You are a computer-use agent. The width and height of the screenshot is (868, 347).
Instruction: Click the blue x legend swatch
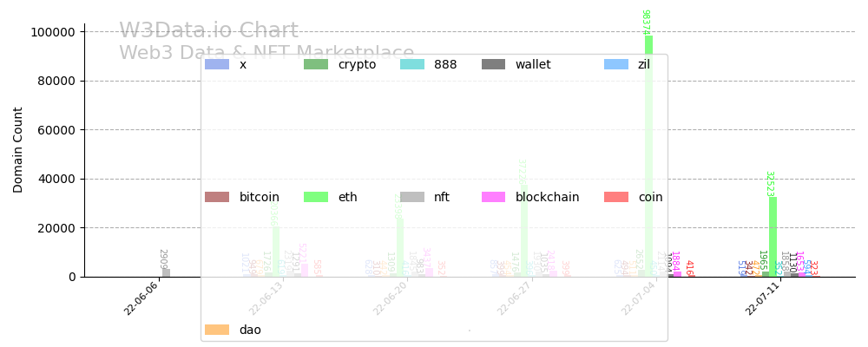[217, 64]
